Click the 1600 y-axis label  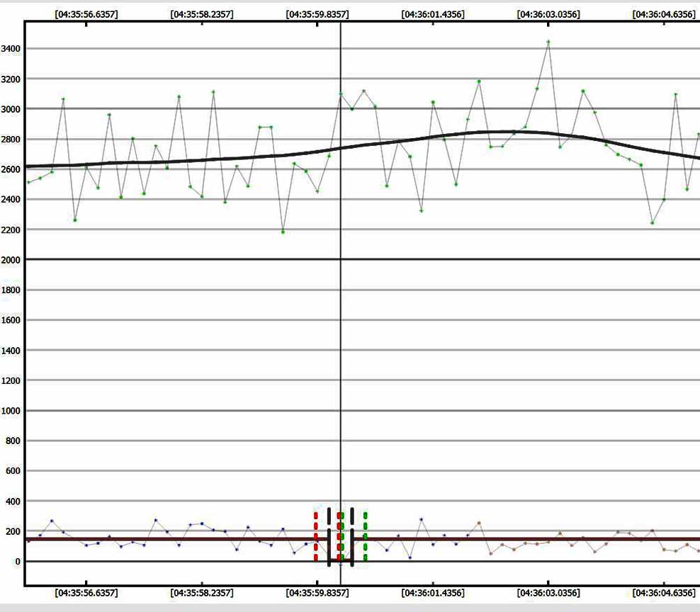point(10,320)
